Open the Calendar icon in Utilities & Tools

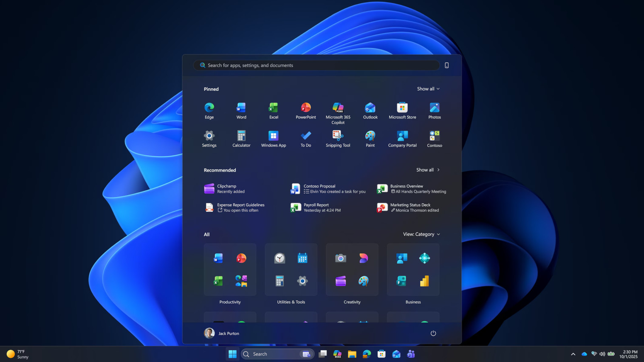coord(302,258)
